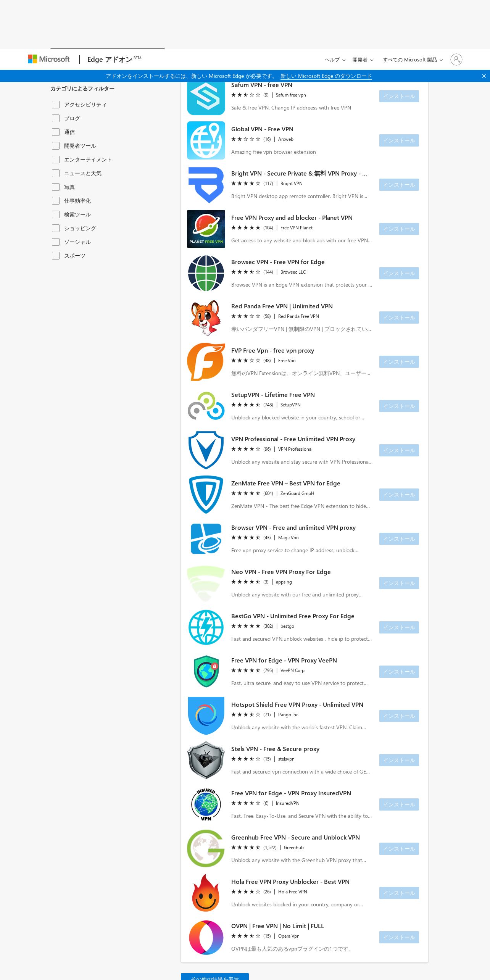Expand すべての Microsoft 製品 dropdown
The width and height of the screenshot is (490, 980).
pos(413,60)
